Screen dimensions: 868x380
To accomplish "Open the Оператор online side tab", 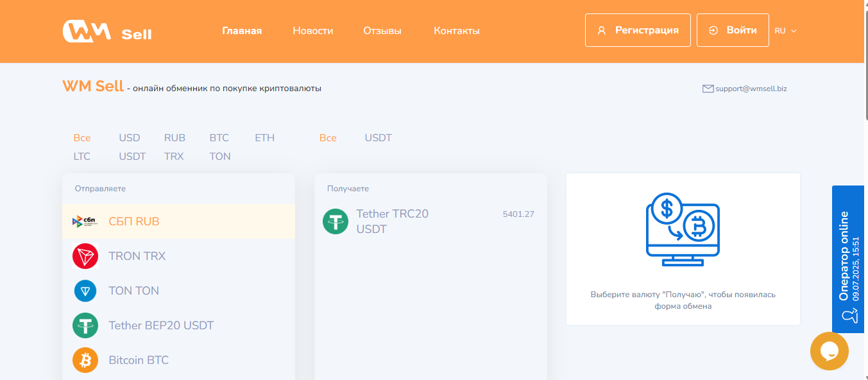I will pos(849,259).
